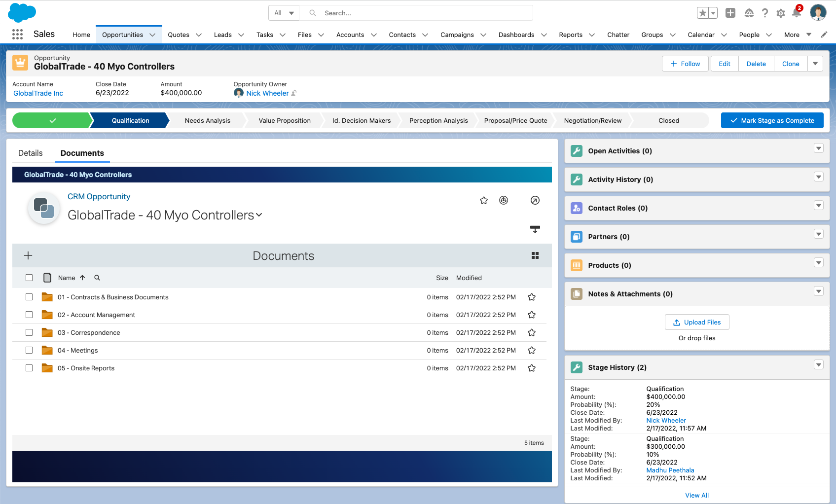Click the Edit button
Viewport: 836px width, 504px height.
725,64
